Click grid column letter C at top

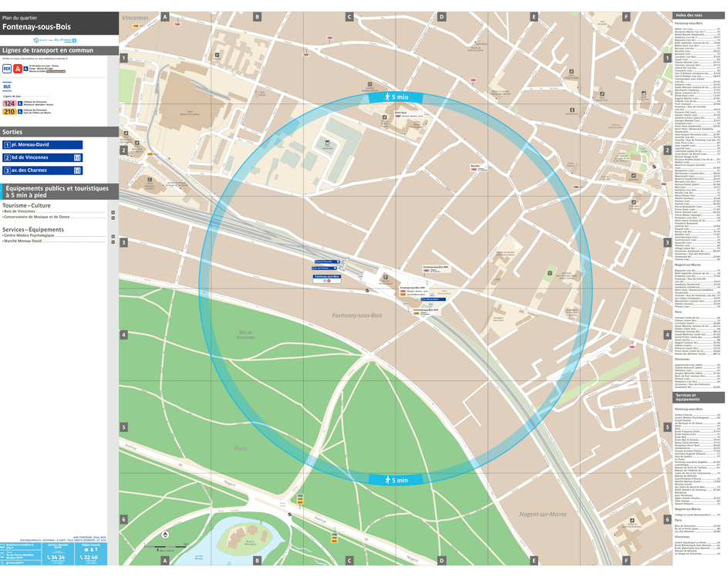[x=349, y=16]
